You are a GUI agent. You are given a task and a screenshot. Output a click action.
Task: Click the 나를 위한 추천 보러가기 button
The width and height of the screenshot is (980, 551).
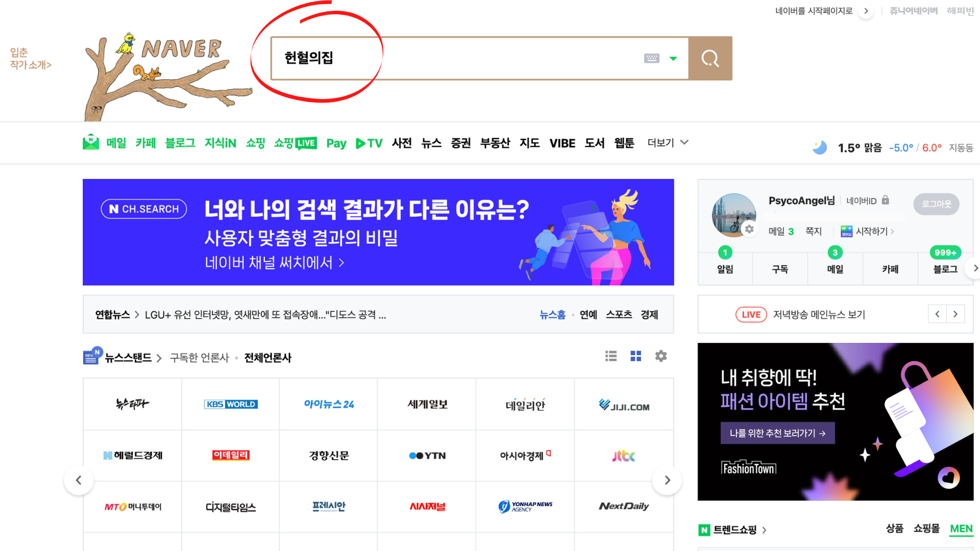777,433
